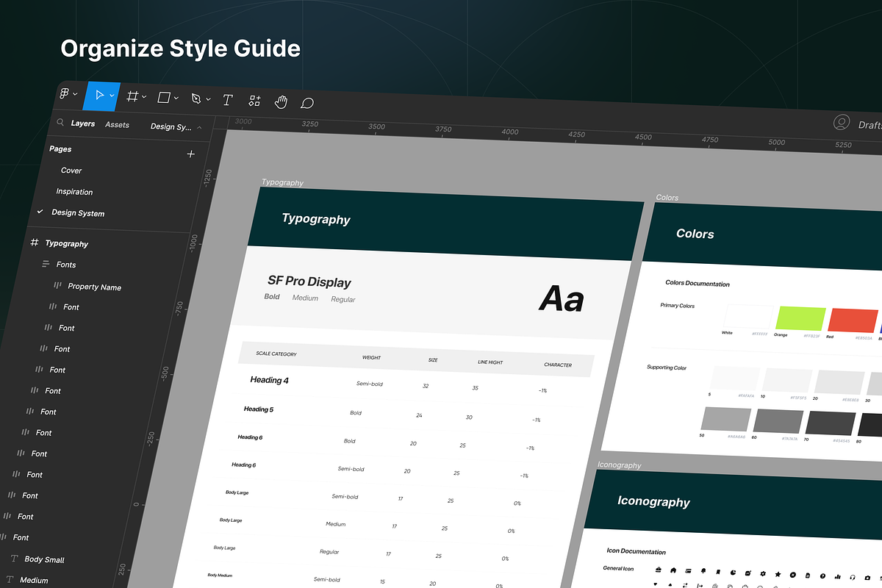The width and height of the screenshot is (882, 588).
Task: Switch to the Layers tab
Action: pos(83,123)
